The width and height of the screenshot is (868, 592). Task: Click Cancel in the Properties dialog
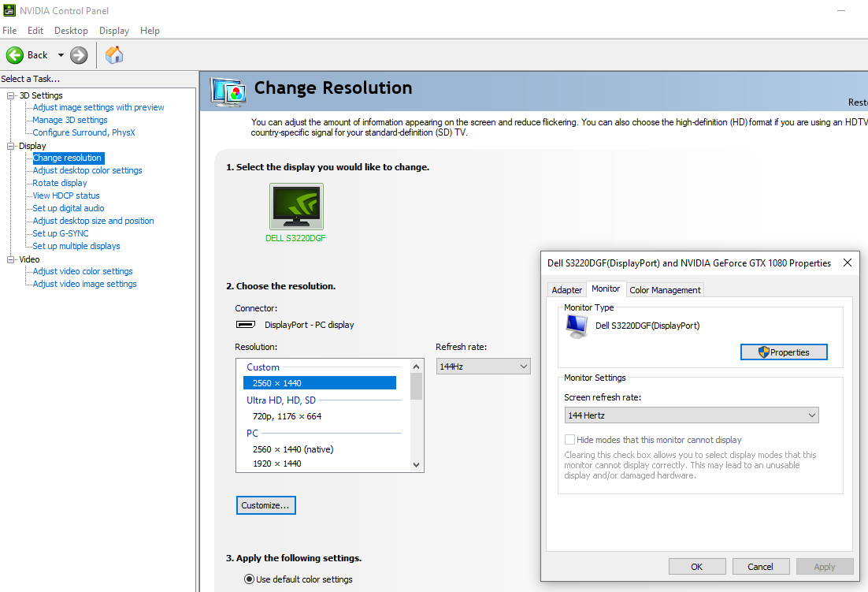pos(761,567)
